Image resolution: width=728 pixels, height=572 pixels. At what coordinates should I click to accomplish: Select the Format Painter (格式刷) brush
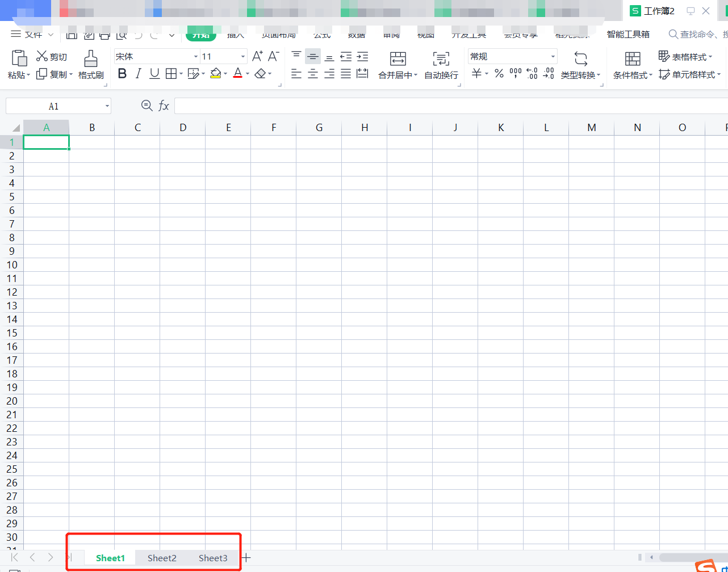click(91, 58)
